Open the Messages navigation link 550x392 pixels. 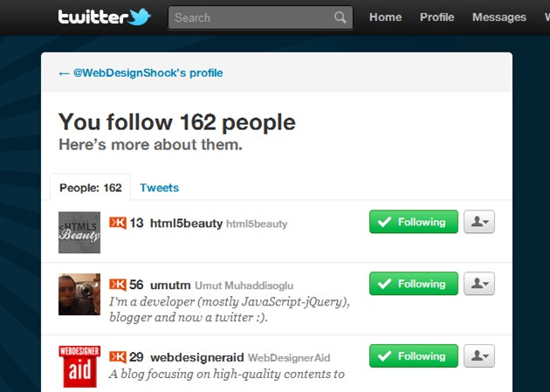point(499,17)
